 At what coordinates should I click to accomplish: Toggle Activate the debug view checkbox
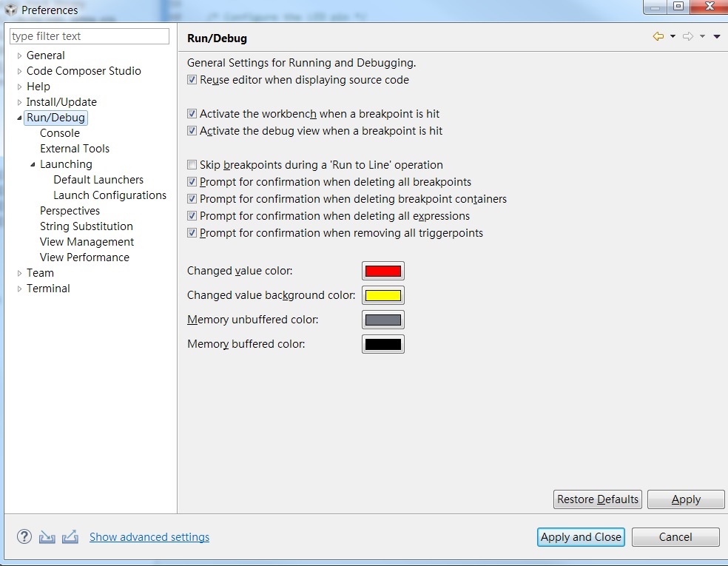[192, 131]
